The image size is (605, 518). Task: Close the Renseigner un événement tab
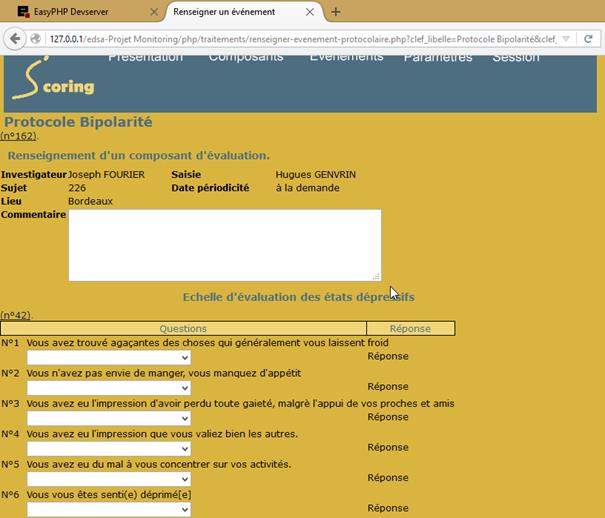click(310, 12)
